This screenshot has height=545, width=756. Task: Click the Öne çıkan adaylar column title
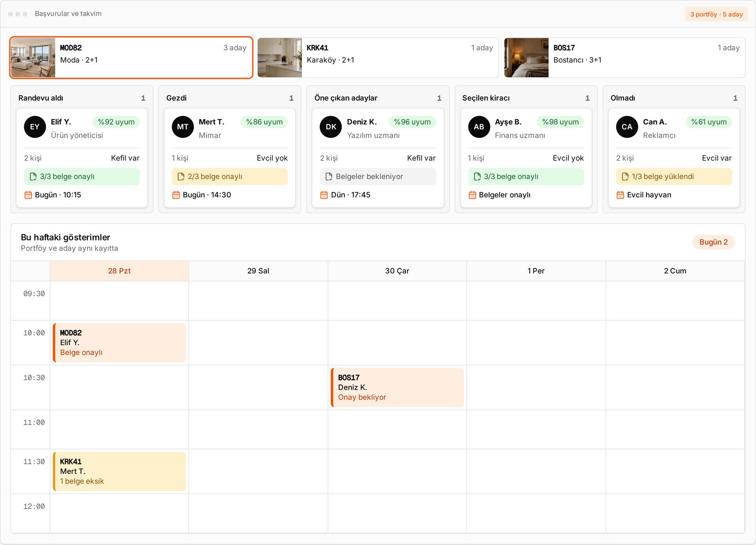[346, 98]
